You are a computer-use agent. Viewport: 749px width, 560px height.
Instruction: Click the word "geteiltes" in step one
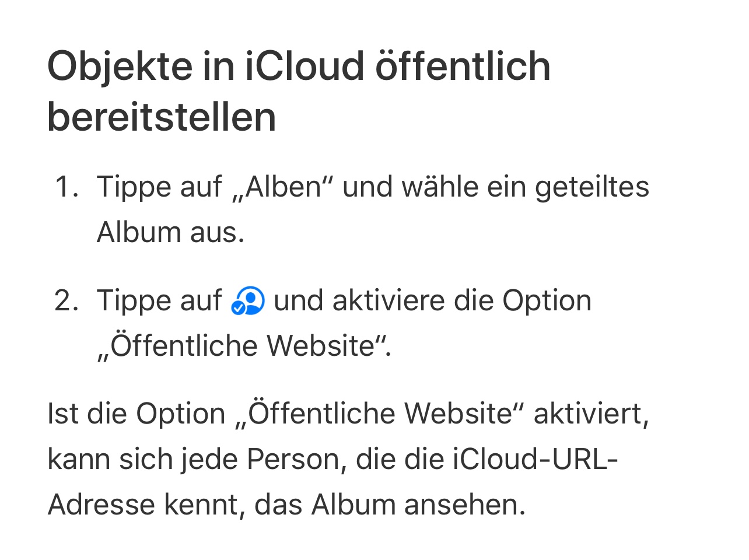[591, 187]
